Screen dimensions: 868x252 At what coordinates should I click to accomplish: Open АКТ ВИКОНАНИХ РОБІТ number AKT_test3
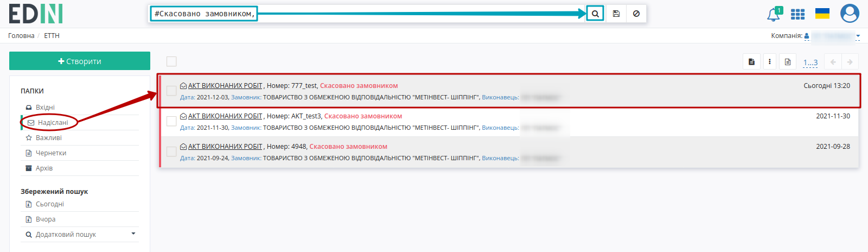pyautogui.click(x=225, y=116)
